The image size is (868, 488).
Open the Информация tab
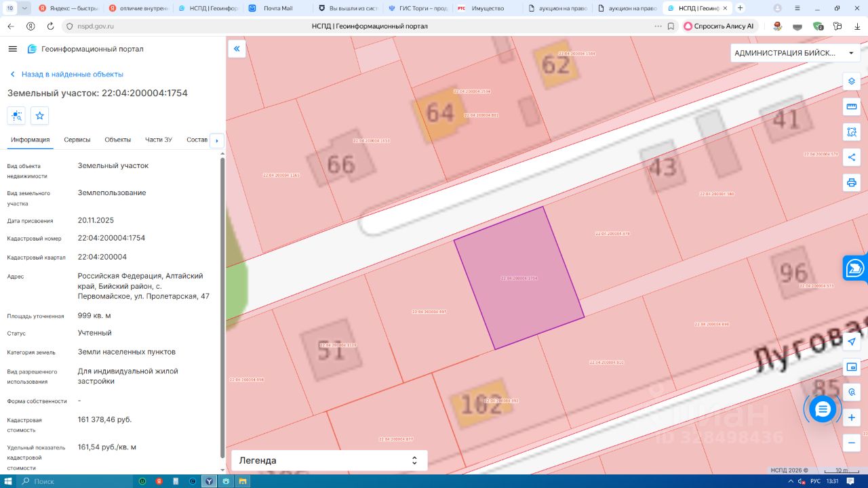[31, 140]
